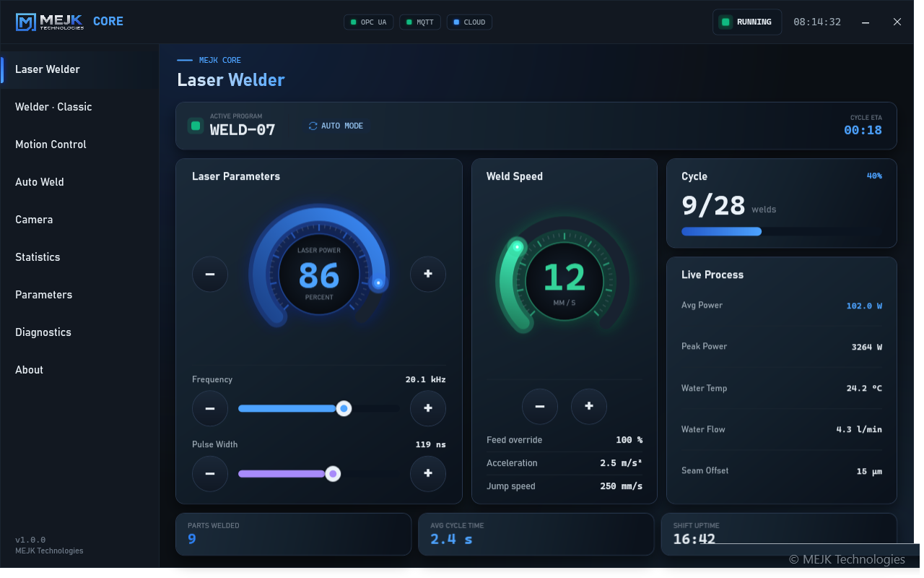The image size is (924, 578).
Task: Open the Parameters page
Action: coord(79,295)
